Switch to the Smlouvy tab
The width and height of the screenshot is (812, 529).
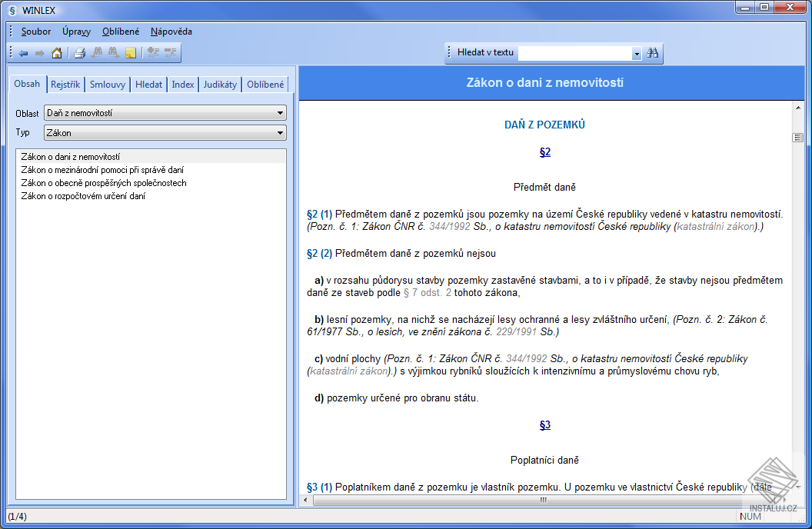(107, 85)
